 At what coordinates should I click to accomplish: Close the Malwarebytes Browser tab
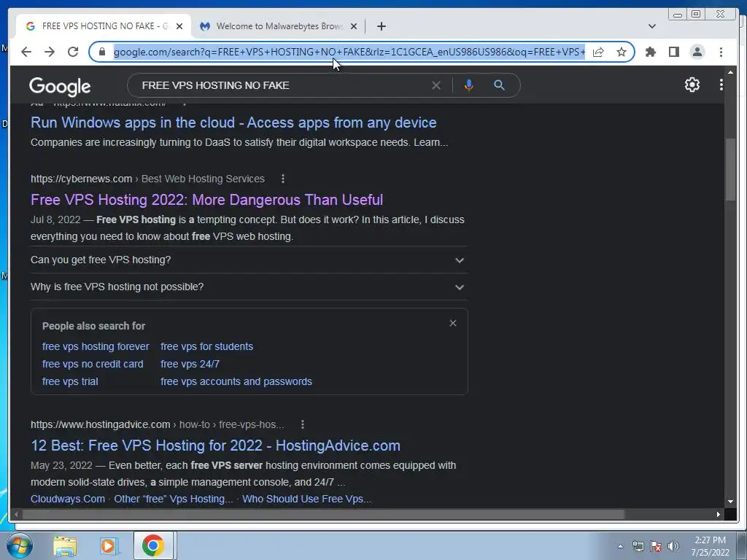tap(354, 26)
